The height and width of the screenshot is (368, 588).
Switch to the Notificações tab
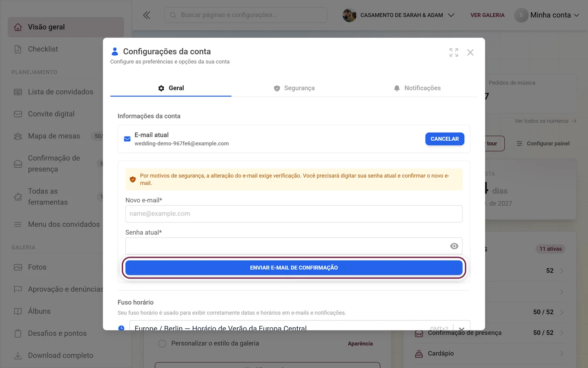tap(417, 88)
